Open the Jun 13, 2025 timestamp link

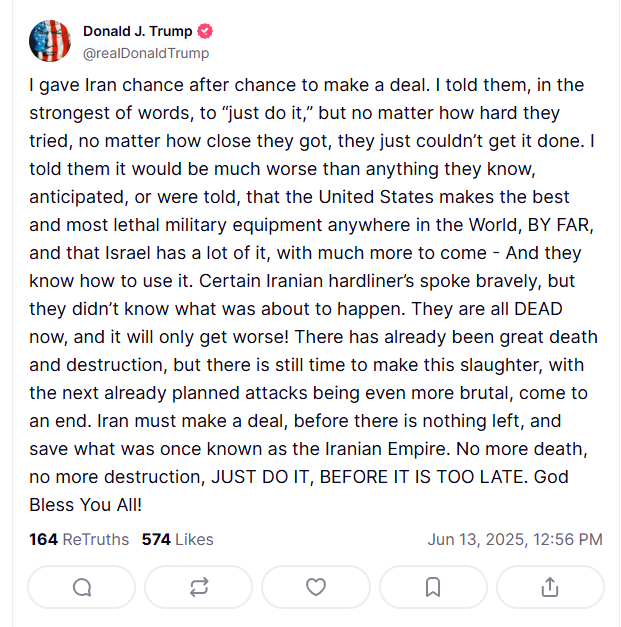tap(515, 539)
